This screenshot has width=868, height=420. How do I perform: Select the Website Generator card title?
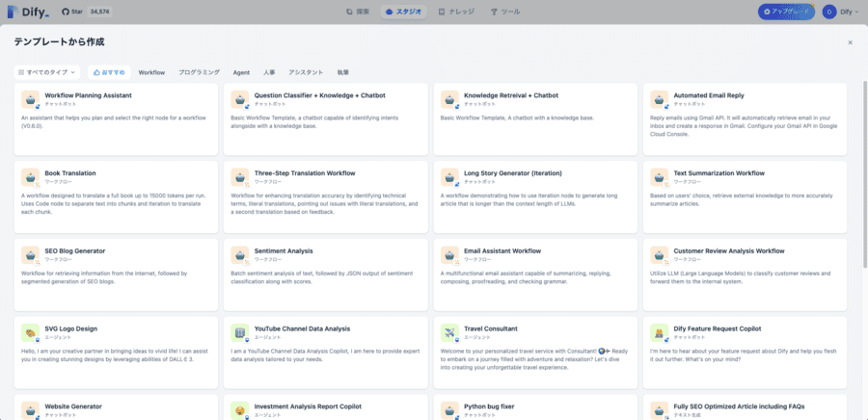pyautogui.click(x=73, y=407)
